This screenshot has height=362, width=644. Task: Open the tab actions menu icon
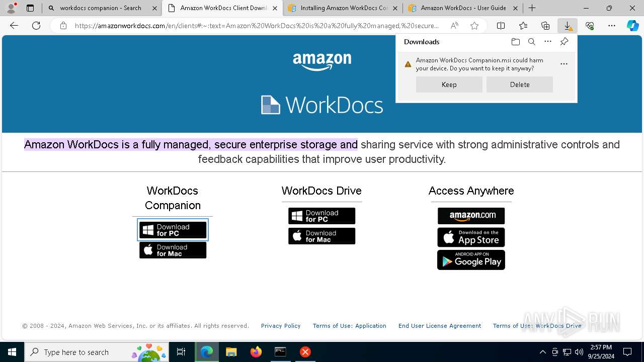coord(30,8)
